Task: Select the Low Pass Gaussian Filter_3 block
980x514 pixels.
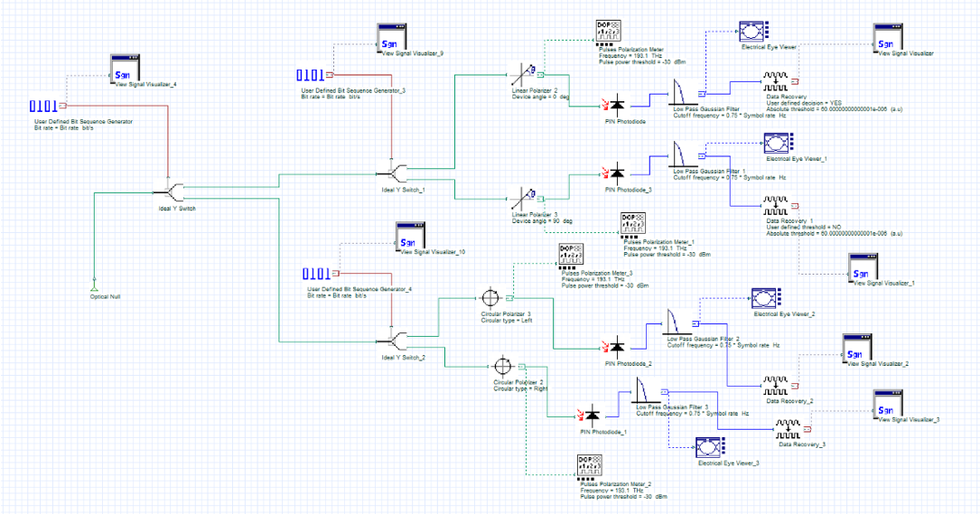Action: point(644,391)
